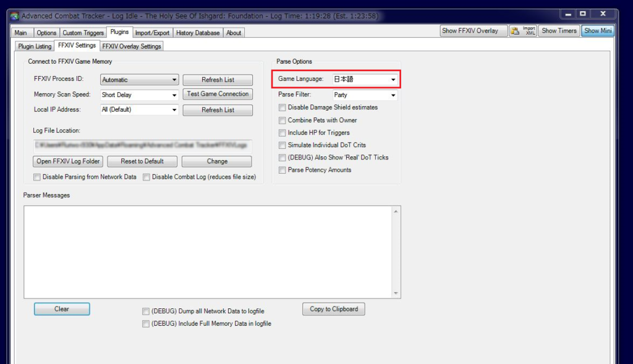Minimize the Advanced Combat Tracker window
Image resolution: width=633 pixels, height=364 pixels.
(568, 14)
